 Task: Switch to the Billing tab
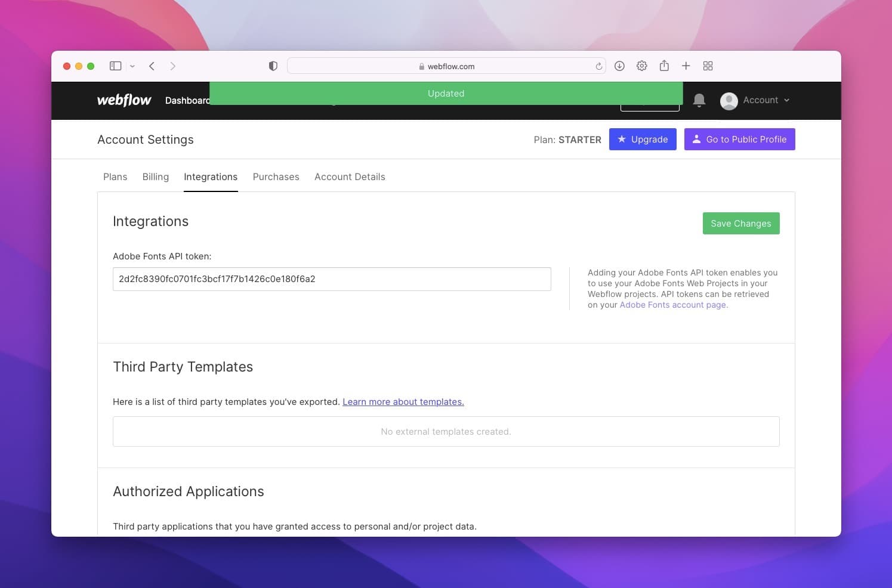coord(156,177)
